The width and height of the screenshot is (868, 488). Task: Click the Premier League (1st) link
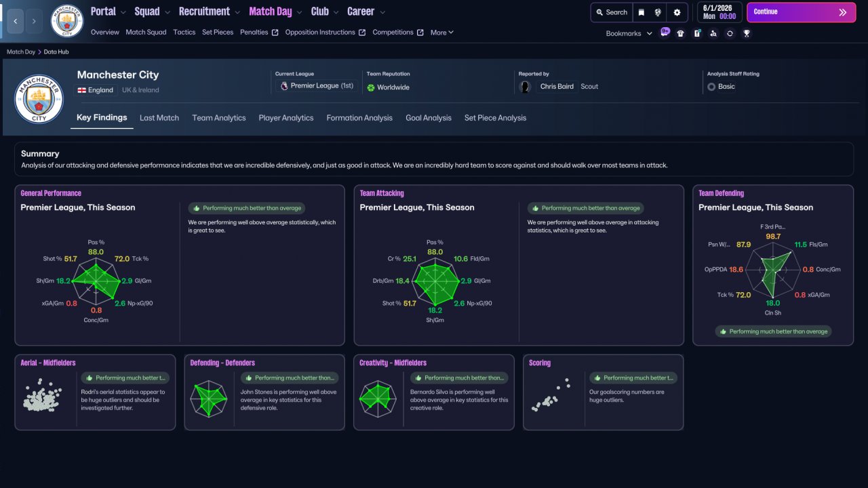322,86
